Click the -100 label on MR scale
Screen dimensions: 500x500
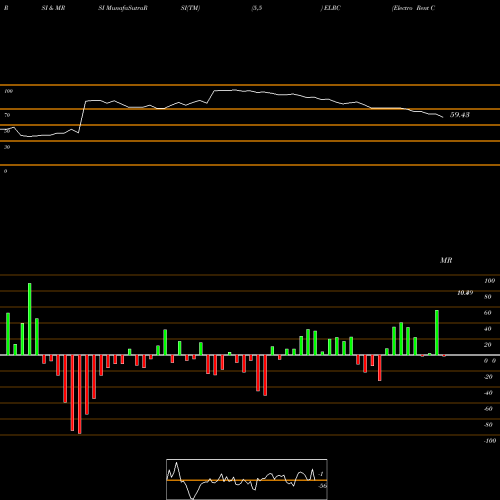point(490,441)
